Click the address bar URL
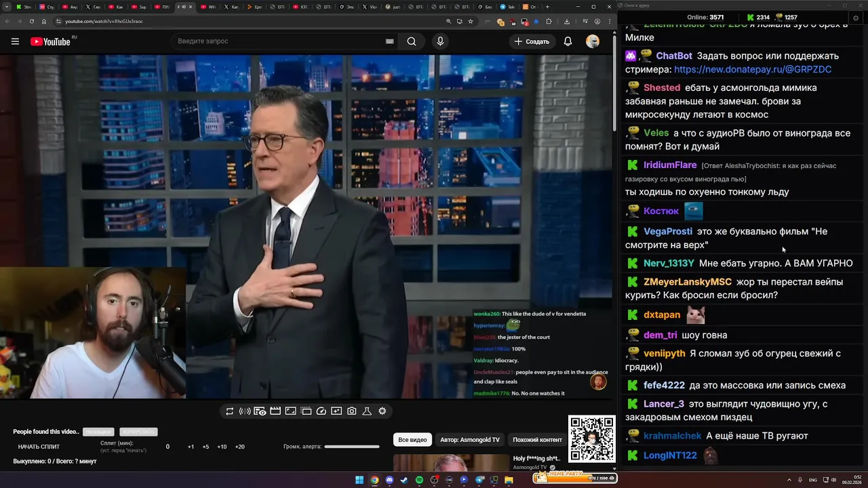Image resolution: width=868 pixels, height=488 pixels. pos(104,21)
